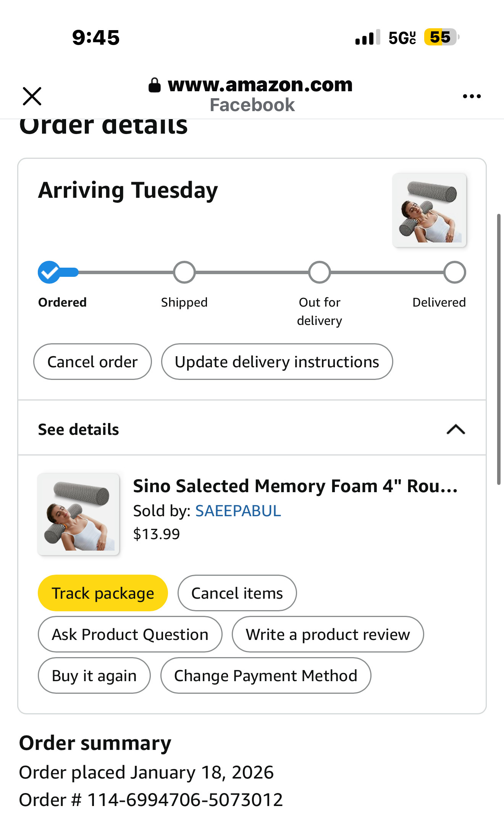
Task: Tap the yellow Track package button
Action: tap(103, 593)
